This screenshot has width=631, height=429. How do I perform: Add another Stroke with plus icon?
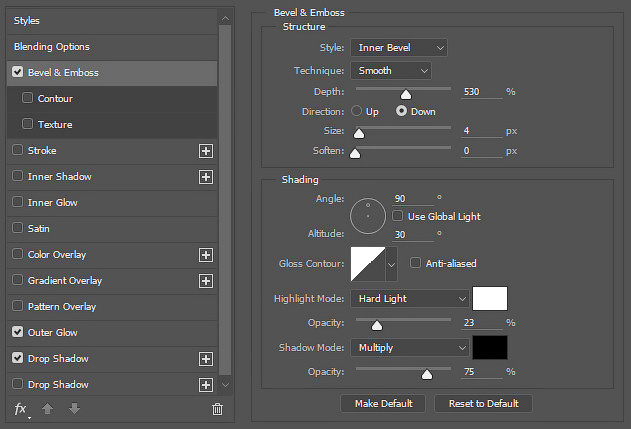click(x=206, y=151)
